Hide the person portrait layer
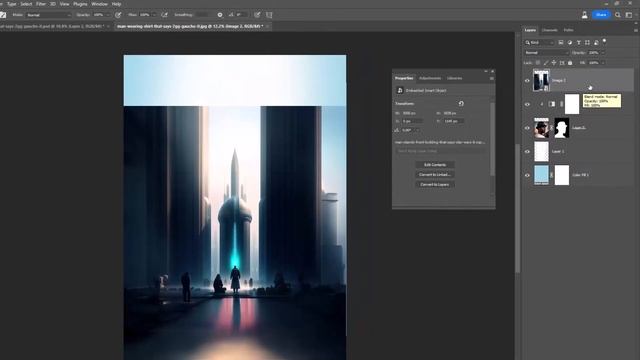 (527, 128)
